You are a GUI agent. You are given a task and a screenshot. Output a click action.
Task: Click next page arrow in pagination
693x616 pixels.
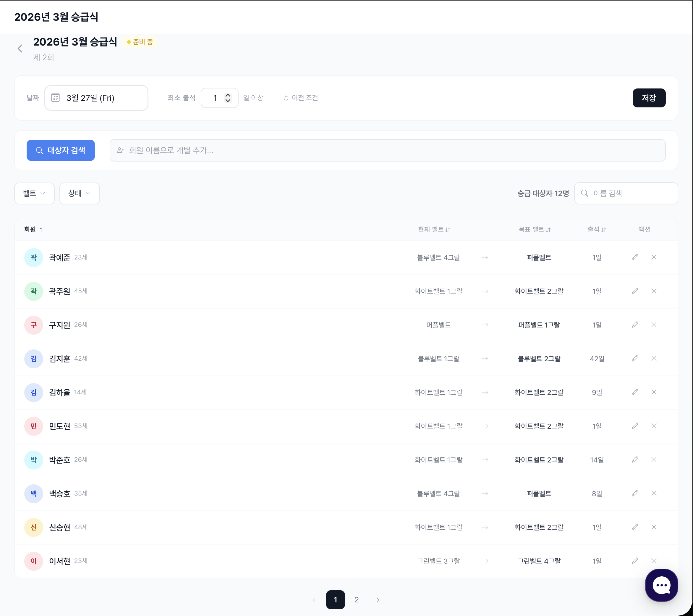(378, 599)
